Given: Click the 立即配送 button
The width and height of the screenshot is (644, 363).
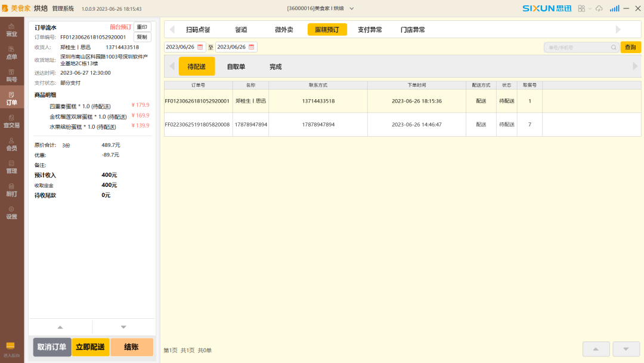Looking at the screenshot, I should 91,347.
